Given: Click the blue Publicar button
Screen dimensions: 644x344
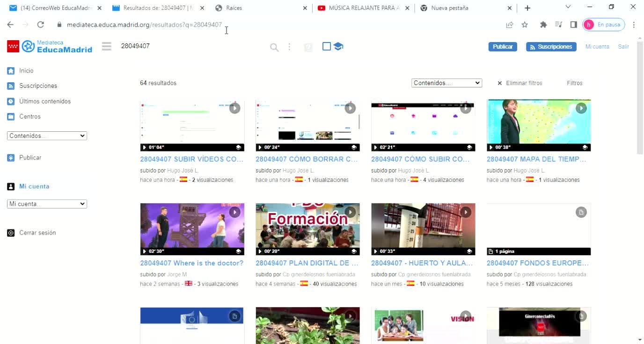Looking at the screenshot, I should 503,47.
